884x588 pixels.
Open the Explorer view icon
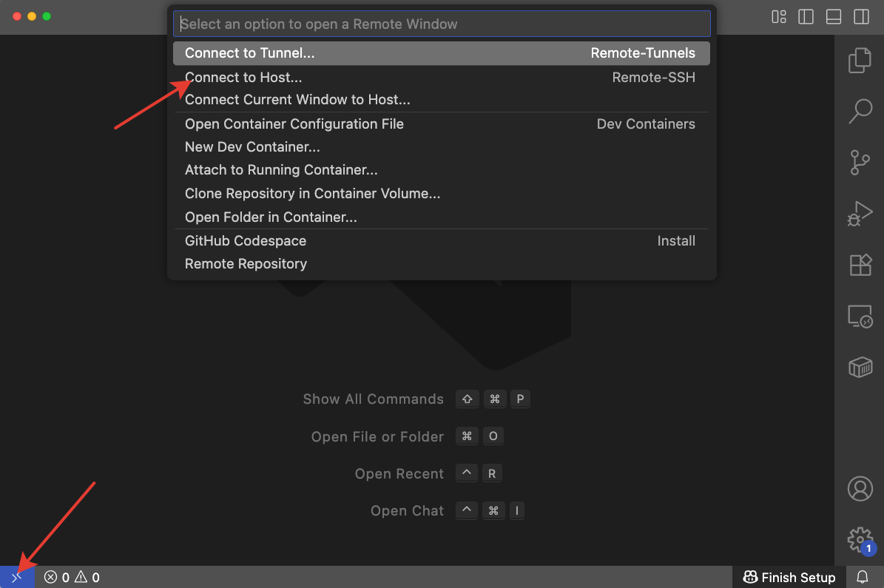[860, 61]
